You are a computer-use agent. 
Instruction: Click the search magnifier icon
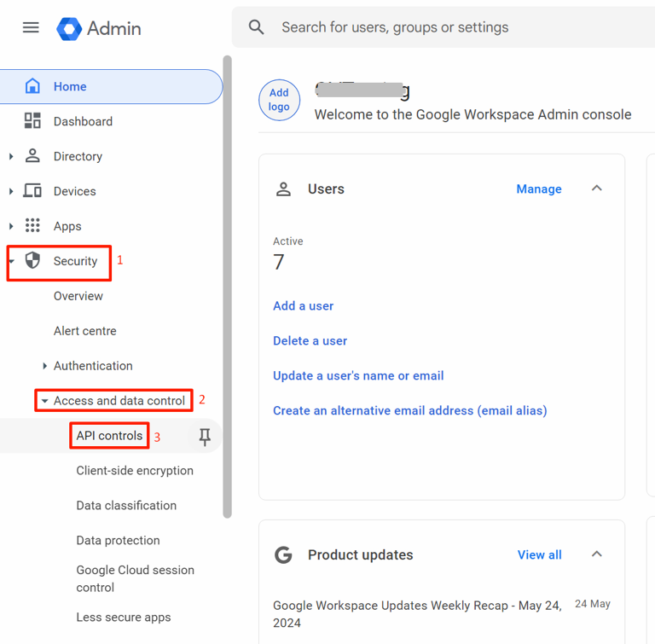(257, 27)
